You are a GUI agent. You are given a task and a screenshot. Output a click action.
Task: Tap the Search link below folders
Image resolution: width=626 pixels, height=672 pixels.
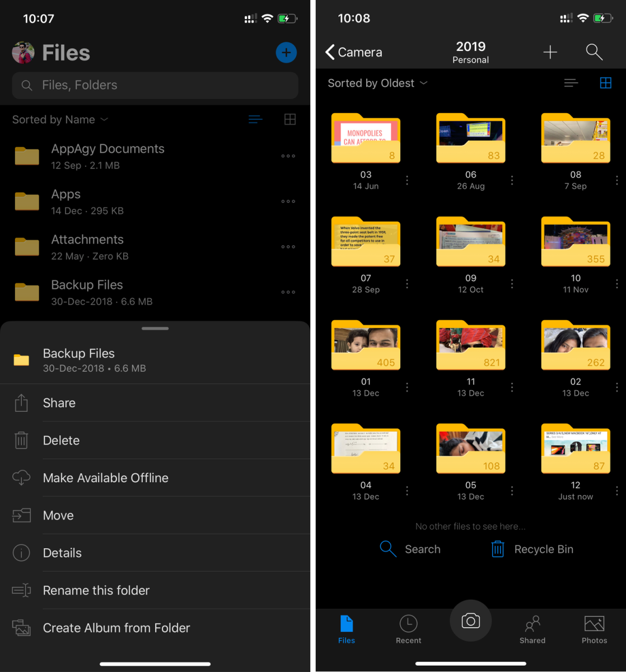click(410, 549)
